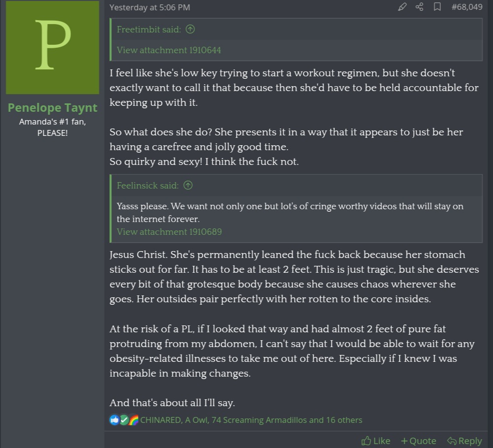Image resolution: width=493 pixels, height=448 pixels.
Task: Show the 16 others who reacted
Action: click(x=344, y=420)
